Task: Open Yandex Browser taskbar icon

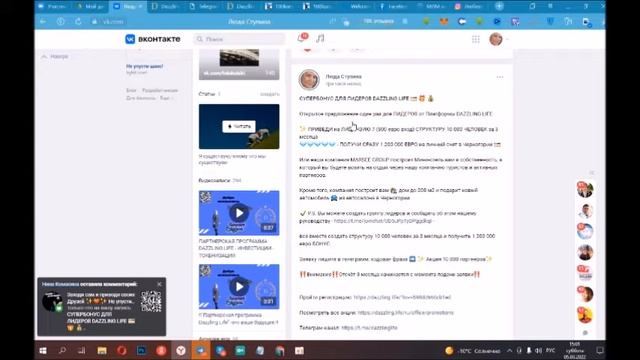Action: pyautogui.click(x=181, y=351)
